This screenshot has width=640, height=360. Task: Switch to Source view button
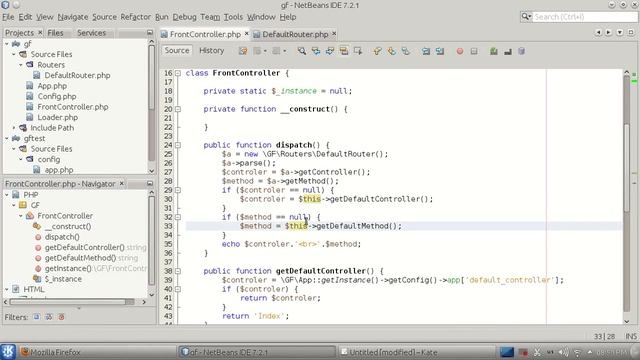point(177,51)
